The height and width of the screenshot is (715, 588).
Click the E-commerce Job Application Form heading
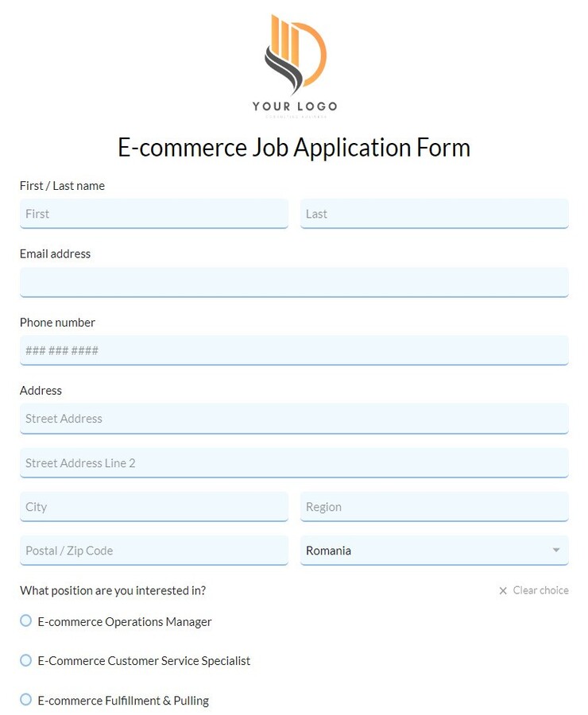[293, 148]
